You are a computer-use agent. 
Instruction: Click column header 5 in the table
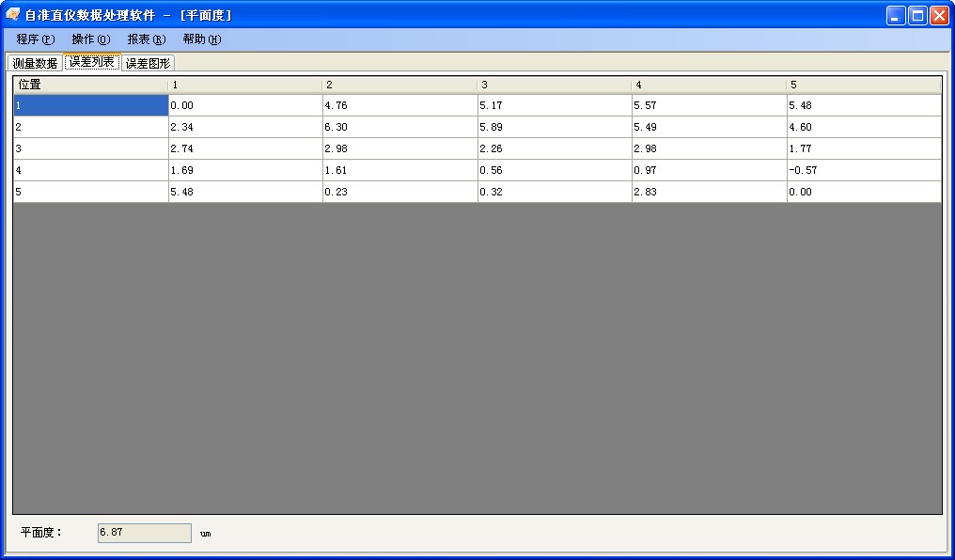click(864, 86)
